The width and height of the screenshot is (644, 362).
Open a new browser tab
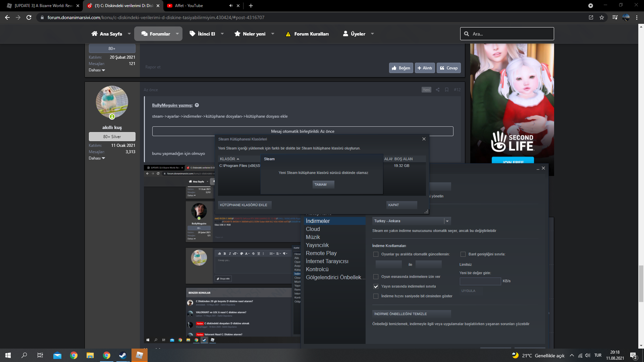coord(251,6)
